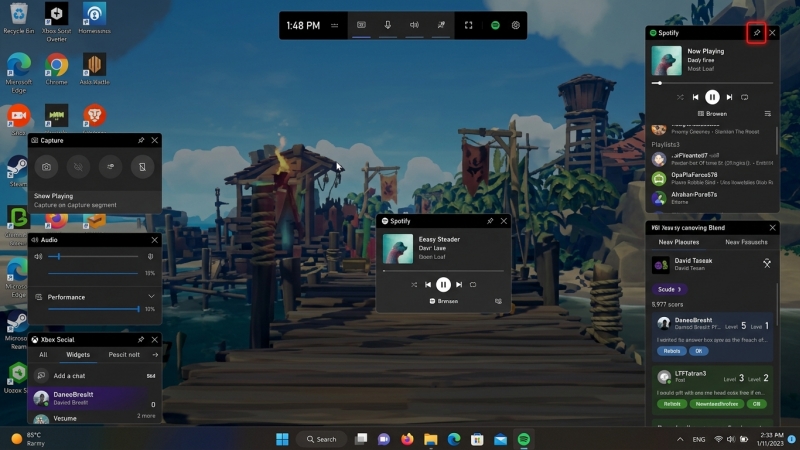
Task: Pin the Capture widget
Action: point(141,140)
